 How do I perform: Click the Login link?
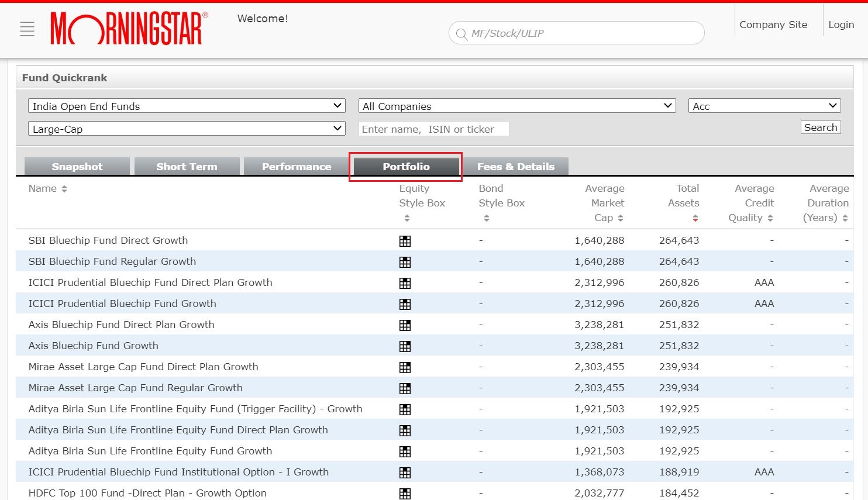(841, 25)
